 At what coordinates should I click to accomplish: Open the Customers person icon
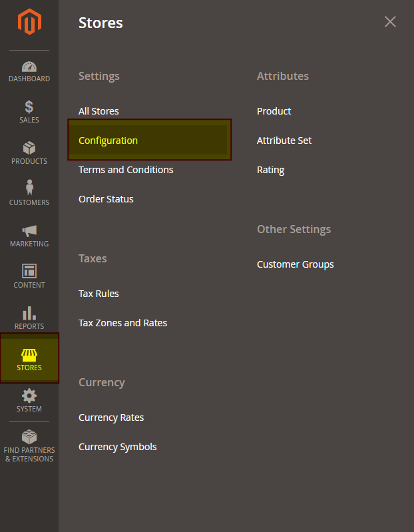point(29,188)
